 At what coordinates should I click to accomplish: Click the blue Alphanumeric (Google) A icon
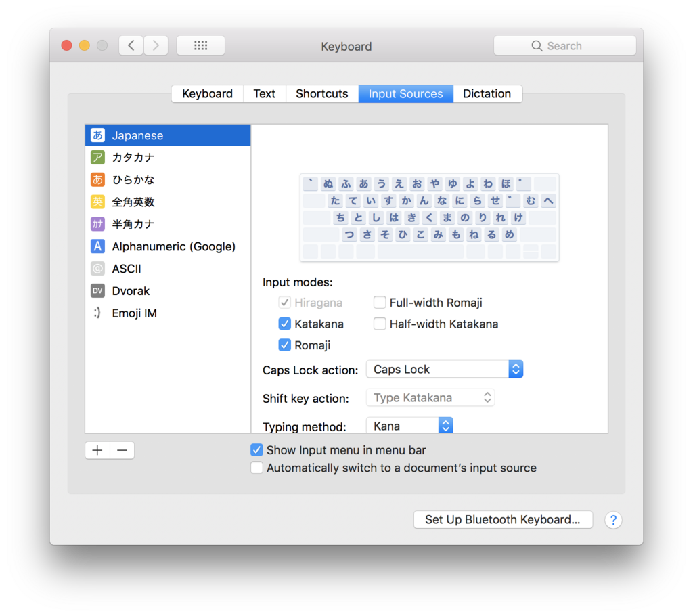(97, 246)
